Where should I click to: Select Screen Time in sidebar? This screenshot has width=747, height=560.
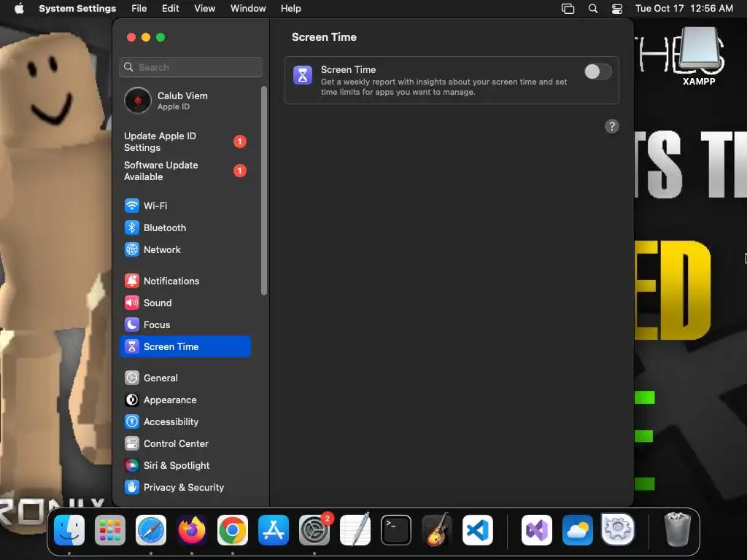185,346
